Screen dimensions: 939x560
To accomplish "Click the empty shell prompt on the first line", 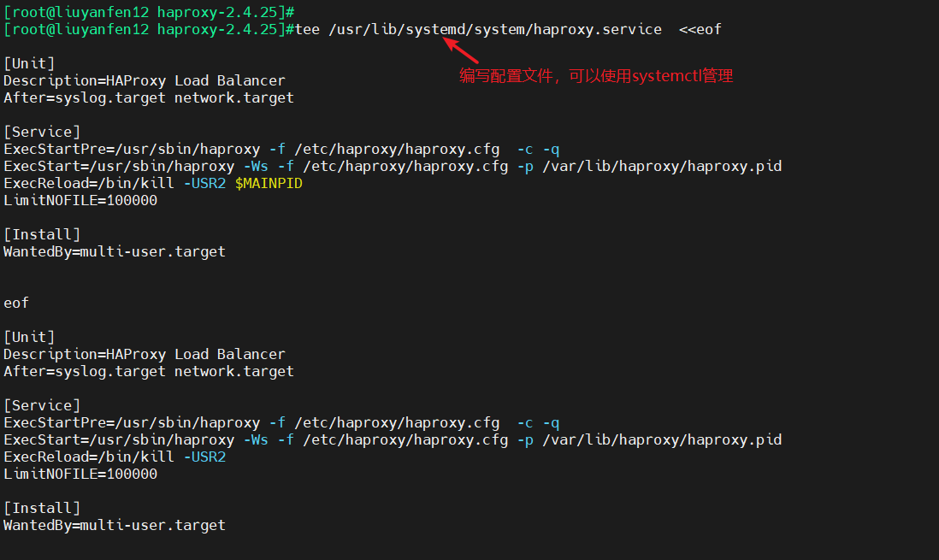I will (x=149, y=12).
